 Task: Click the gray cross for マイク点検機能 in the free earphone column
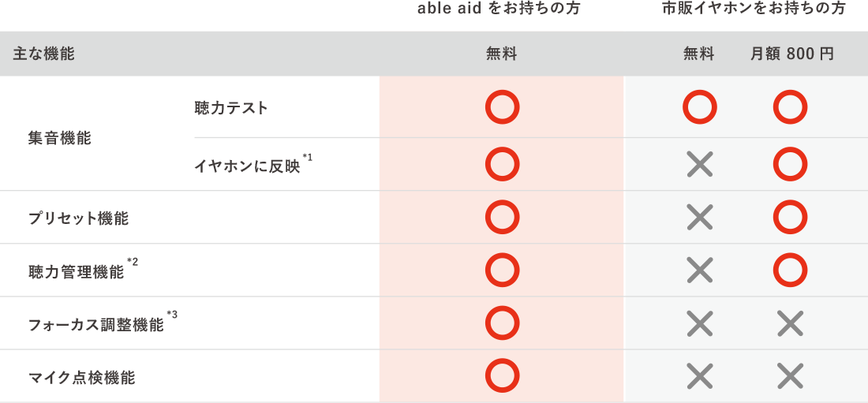coord(699,375)
